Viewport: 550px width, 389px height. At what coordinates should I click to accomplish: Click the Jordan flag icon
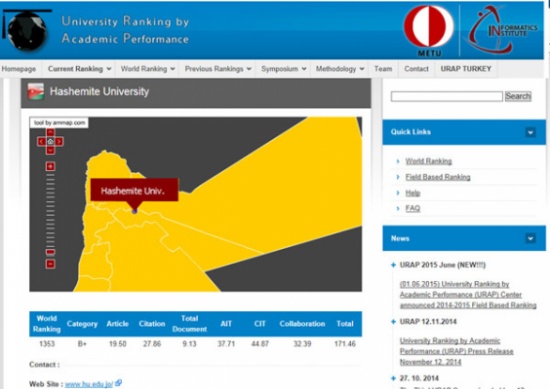pyautogui.click(x=36, y=92)
